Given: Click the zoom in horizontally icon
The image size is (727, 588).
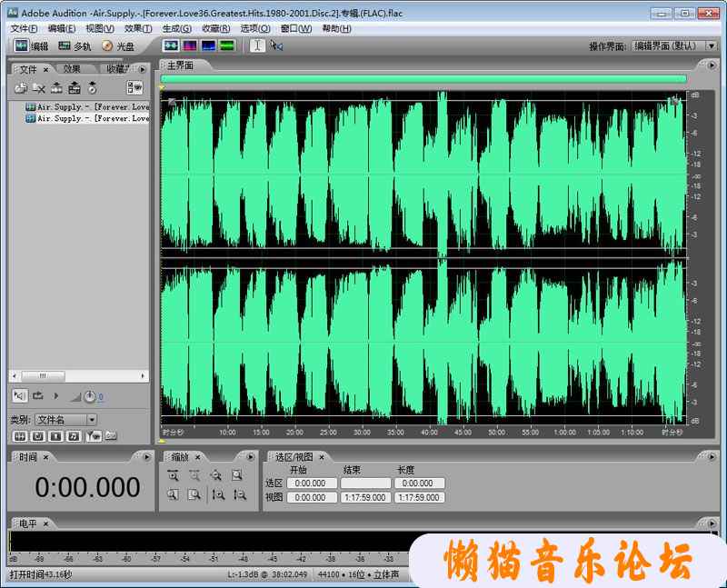Looking at the screenshot, I should 173,475.
